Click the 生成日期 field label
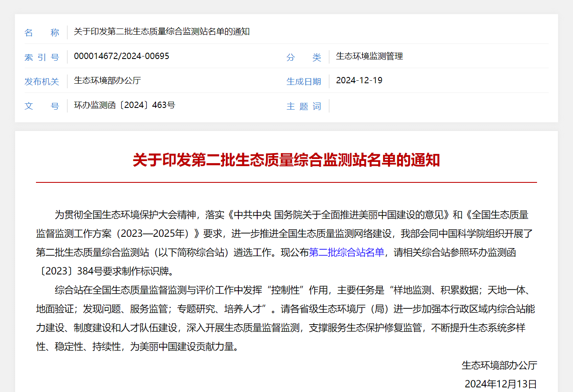Image resolution: width=573 pixels, height=392 pixels. (304, 82)
